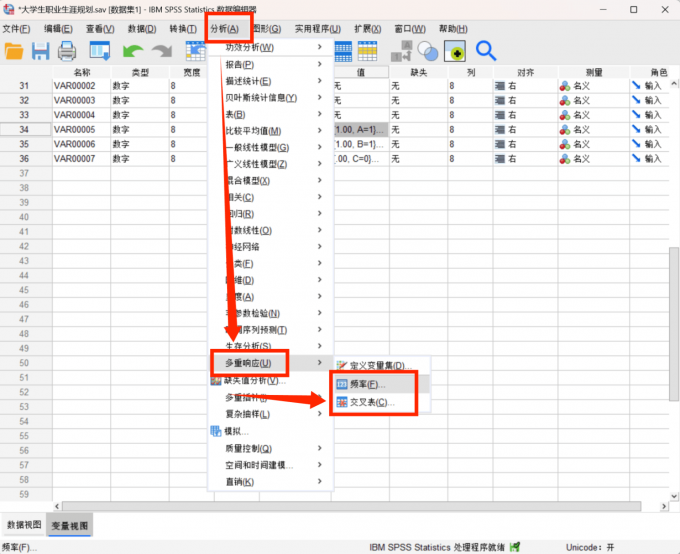Click VAR00007 name cell

[x=82, y=159]
